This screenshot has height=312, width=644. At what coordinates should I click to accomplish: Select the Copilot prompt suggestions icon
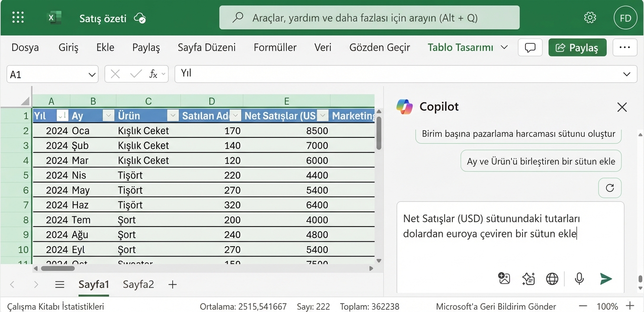tap(528, 279)
